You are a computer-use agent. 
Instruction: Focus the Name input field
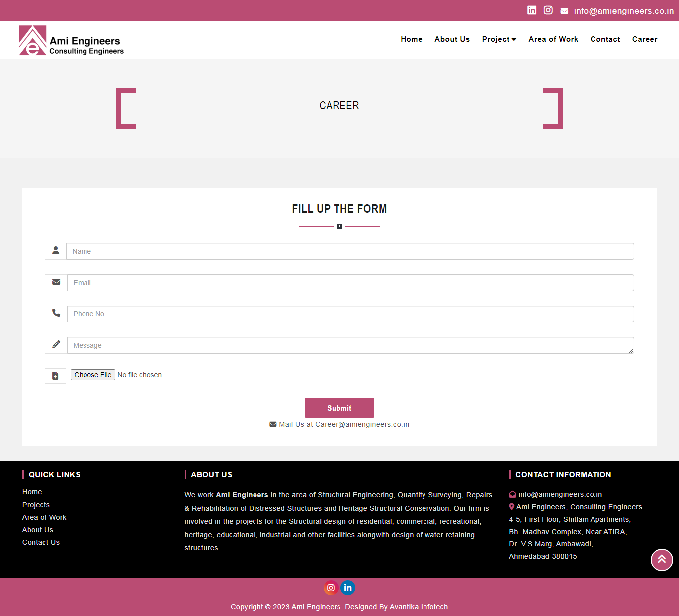pos(350,251)
